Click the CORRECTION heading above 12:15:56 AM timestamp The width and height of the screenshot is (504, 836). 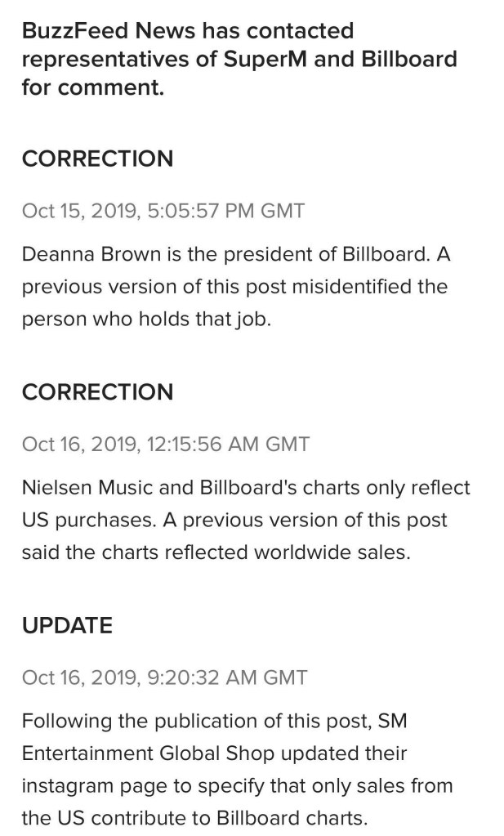(x=97, y=392)
